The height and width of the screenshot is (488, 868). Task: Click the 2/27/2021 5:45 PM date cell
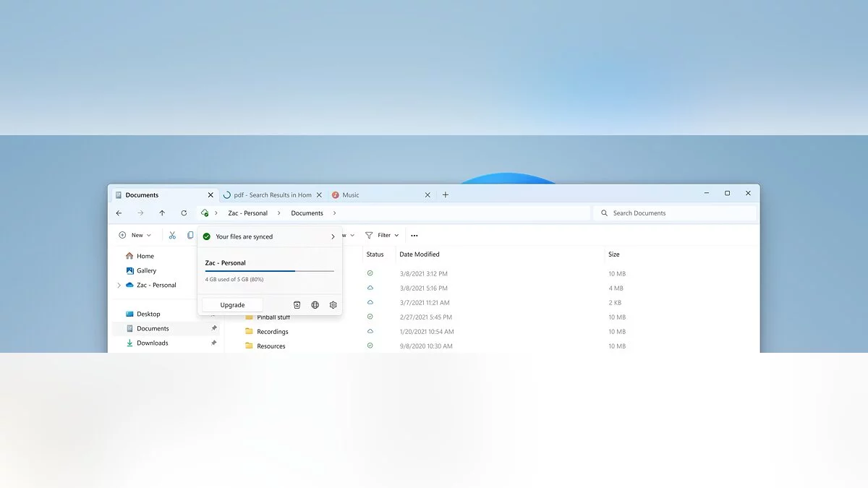pyautogui.click(x=426, y=317)
